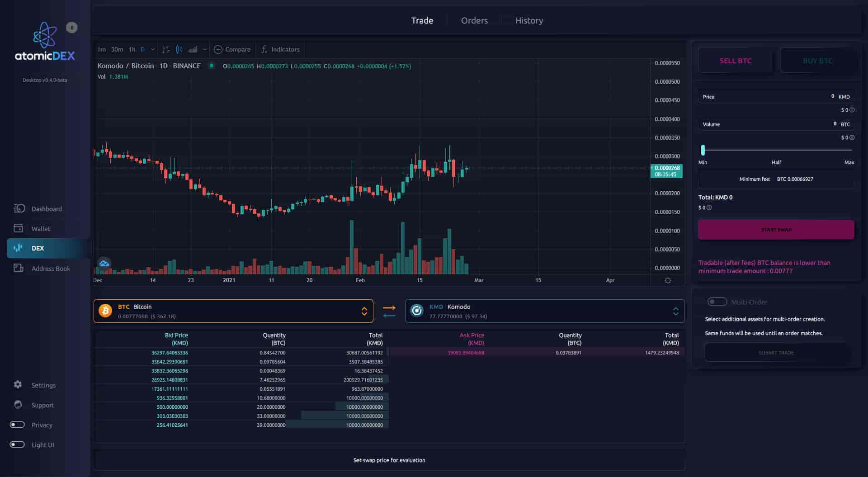Select the DEX chart icon in sidebar
The height and width of the screenshot is (477, 868).
18,248
